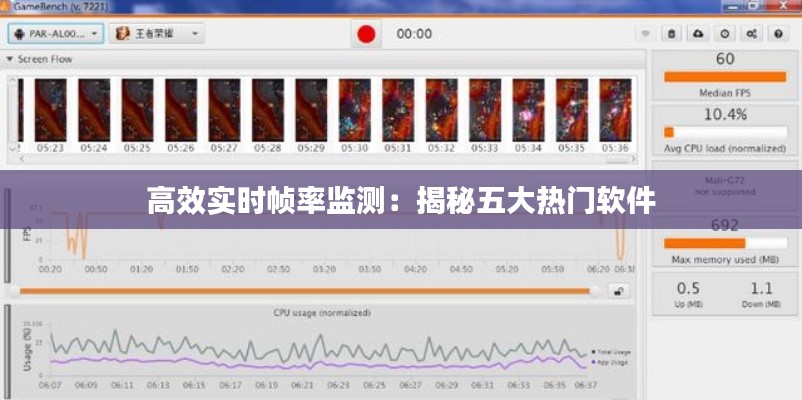Click the Median FPS value 60
802x400 pixels.
pyautogui.click(x=725, y=59)
